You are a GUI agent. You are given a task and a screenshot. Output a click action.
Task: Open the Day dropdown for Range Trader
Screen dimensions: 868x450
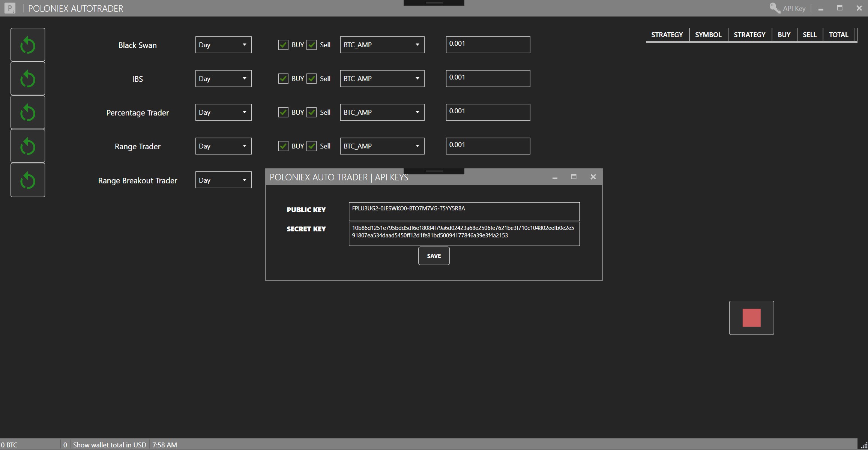click(x=223, y=146)
